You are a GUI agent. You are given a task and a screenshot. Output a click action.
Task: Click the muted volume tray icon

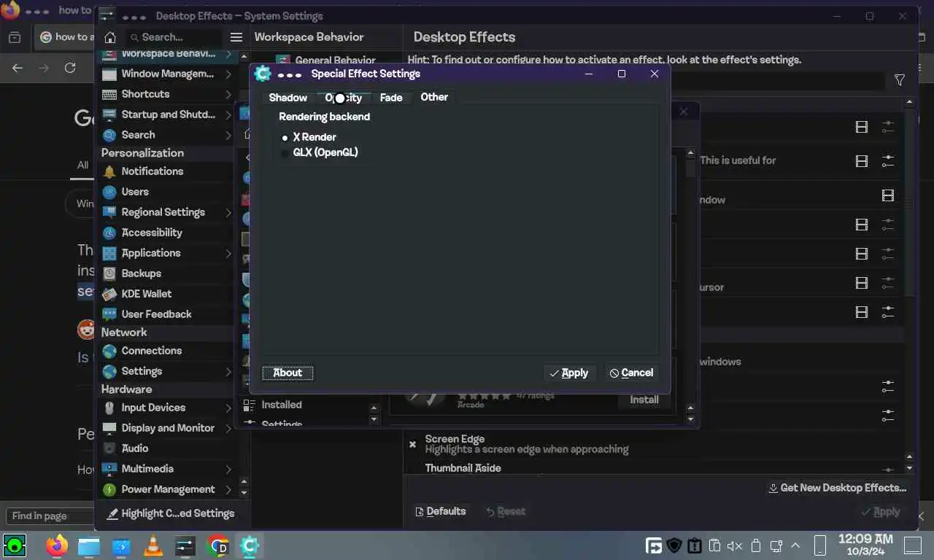(735, 545)
